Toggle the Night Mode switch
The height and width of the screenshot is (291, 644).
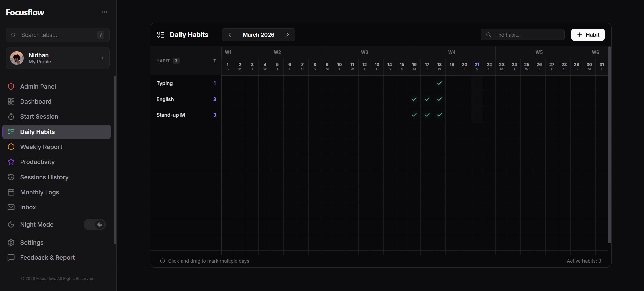[x=95, y=225]
